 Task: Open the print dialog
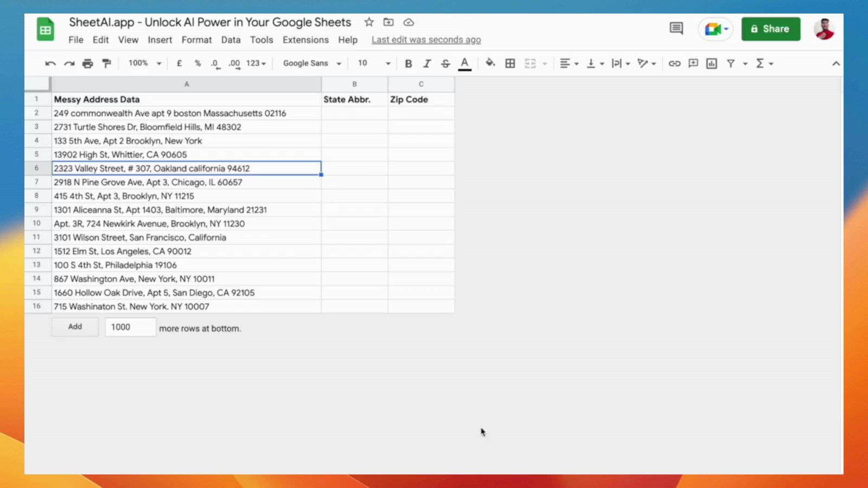point(87,63)
